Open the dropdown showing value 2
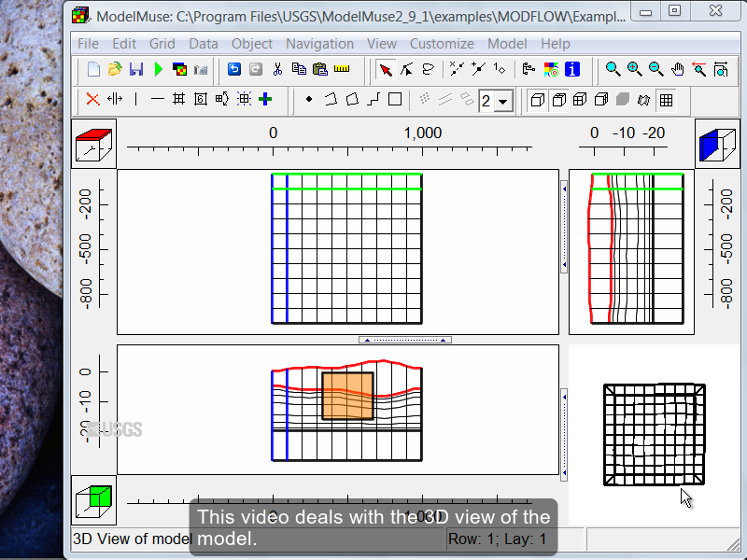This screenshot has width=747, height=560. 503,101
